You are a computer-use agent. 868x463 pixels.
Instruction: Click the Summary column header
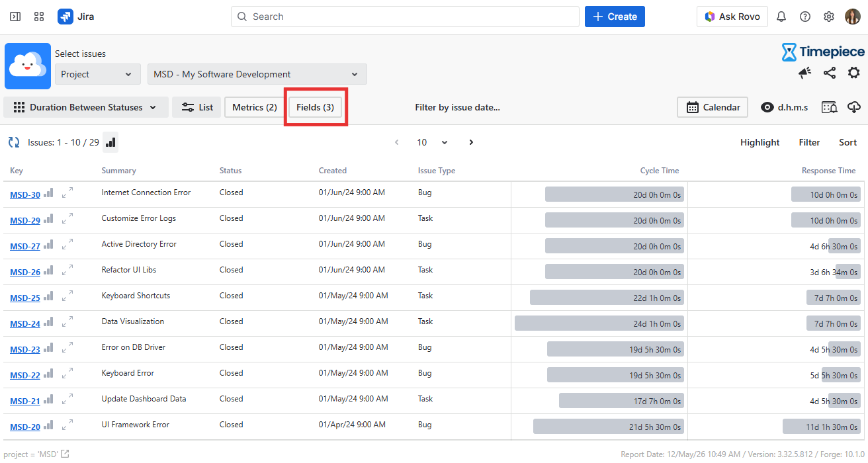click(x=119, y=171)
